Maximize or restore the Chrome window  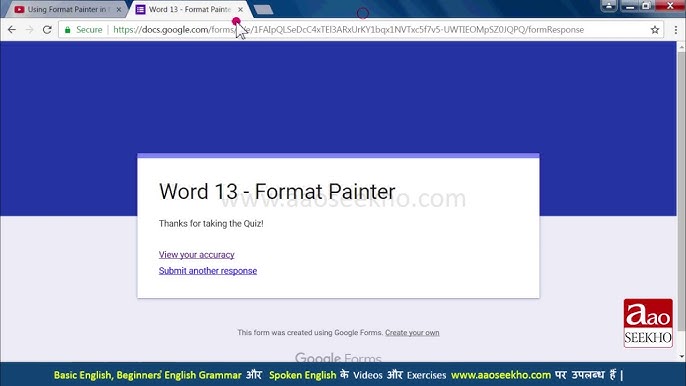click(646, 6)
